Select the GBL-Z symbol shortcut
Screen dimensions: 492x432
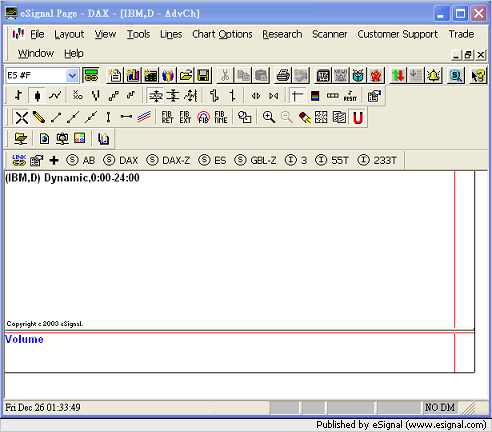255,160
